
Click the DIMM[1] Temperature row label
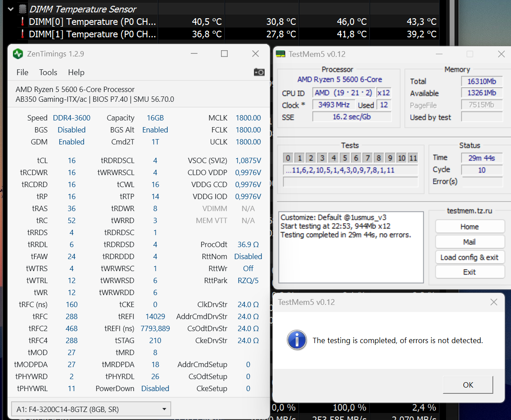coord(92,34)
